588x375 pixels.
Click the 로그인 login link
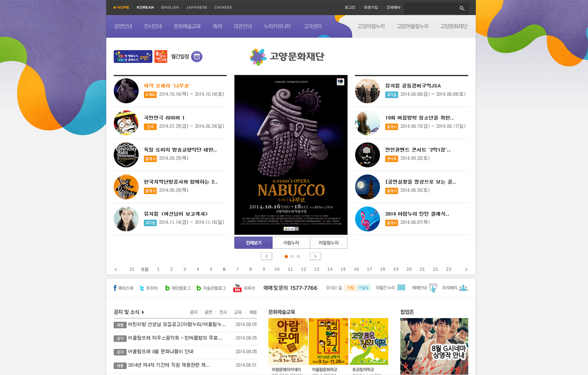pyautogui.click(x=350, y=7)
